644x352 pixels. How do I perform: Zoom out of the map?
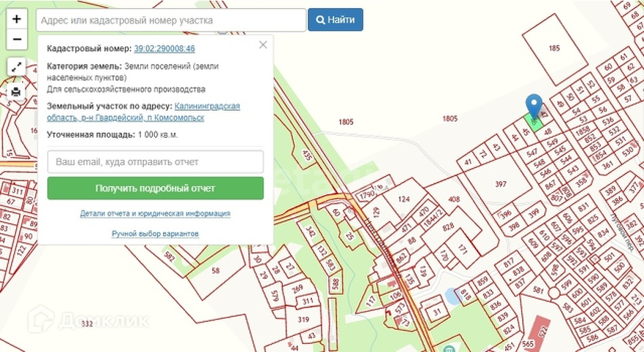(x=17, y=39)
